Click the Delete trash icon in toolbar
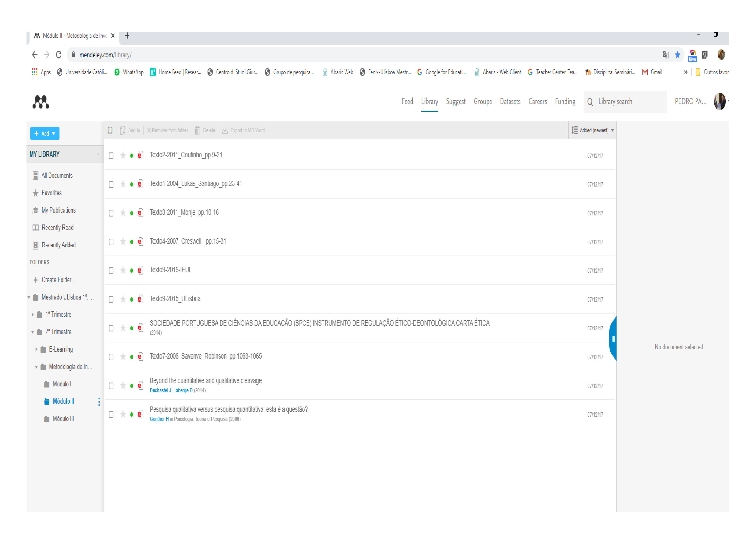756x535 pixels. [x=197, y=130]
